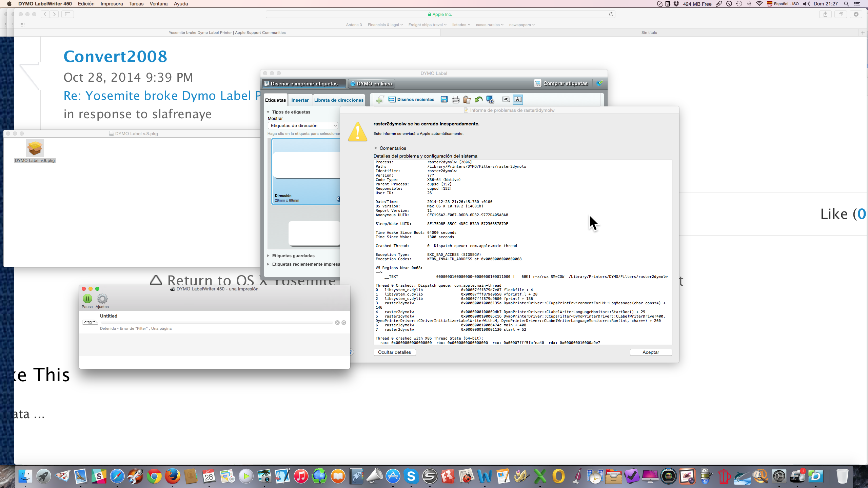Select horizontal label orientation
Viewport: 868px width, 488px height.
517,99
